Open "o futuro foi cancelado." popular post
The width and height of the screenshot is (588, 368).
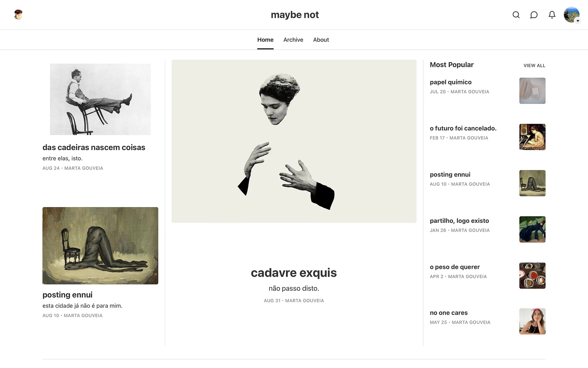[463, 128]
